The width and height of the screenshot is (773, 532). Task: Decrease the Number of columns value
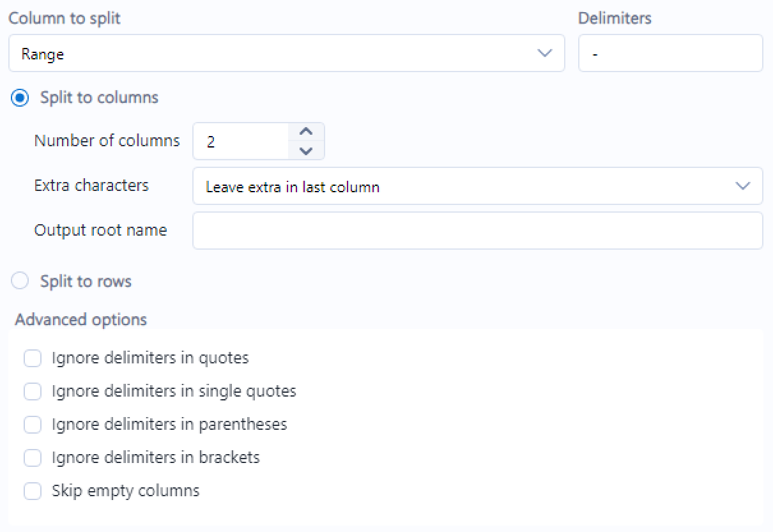[307, 151]
